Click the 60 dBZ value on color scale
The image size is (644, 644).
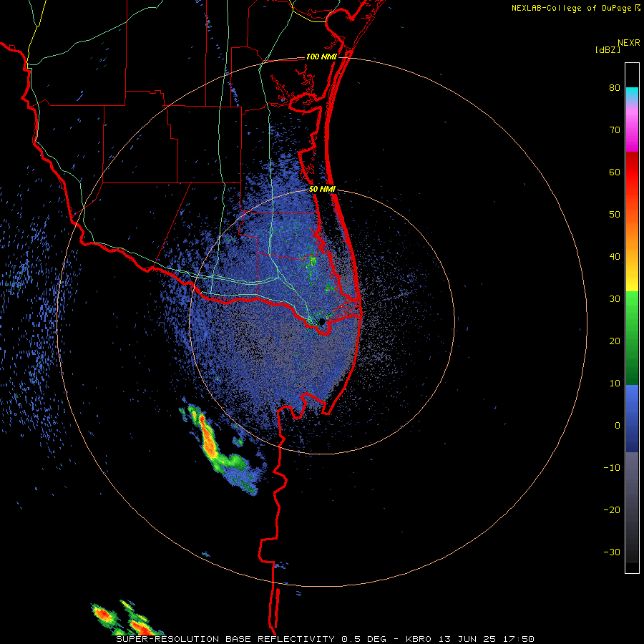point(615,172)
